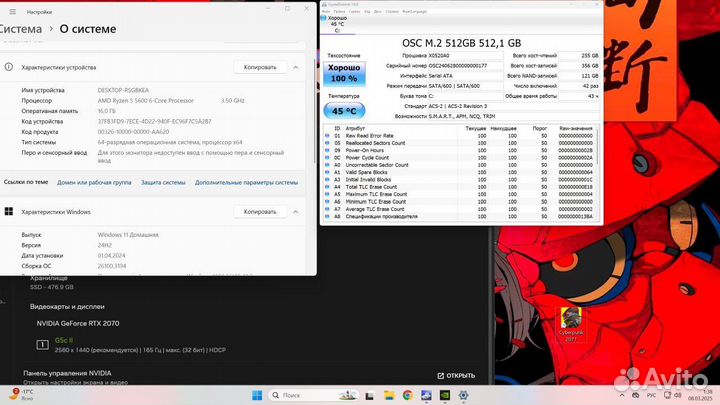Image resolution: width=720 pixels, height=405 pixels.
Task: Open the NVIDIA app from the taskbar
Action: tap(444, 395)
